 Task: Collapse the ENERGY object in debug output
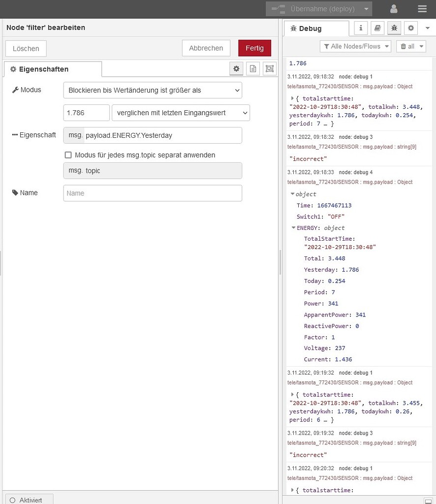[294, 228]
